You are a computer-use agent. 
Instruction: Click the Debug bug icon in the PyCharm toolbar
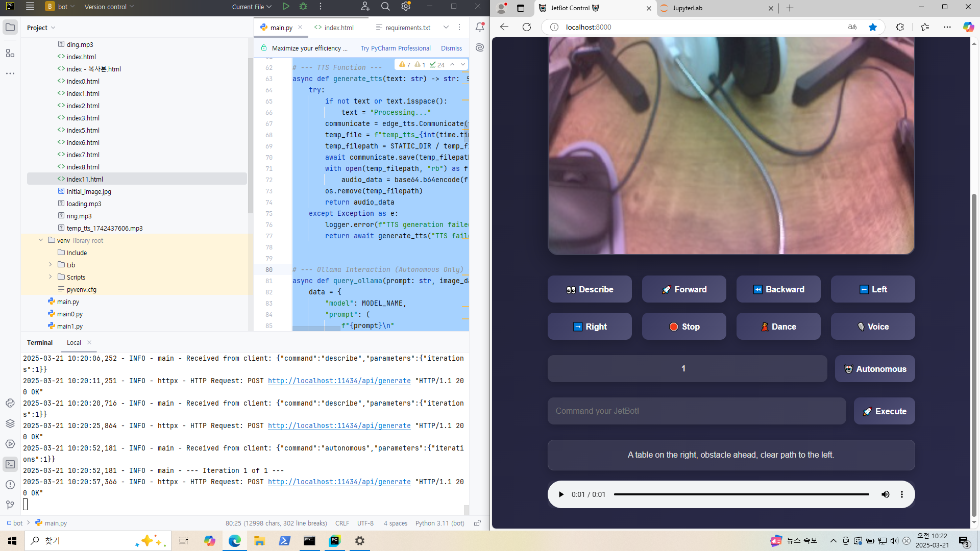[x=303, y=7]
